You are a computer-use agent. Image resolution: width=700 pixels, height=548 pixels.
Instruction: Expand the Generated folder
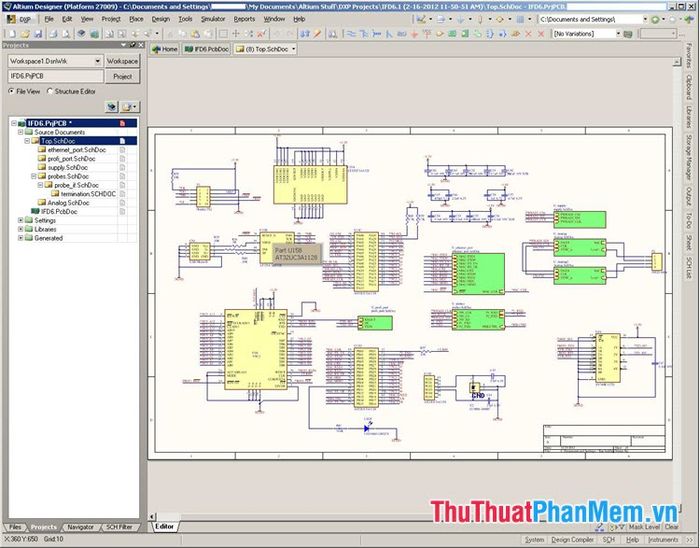[21, 239]
